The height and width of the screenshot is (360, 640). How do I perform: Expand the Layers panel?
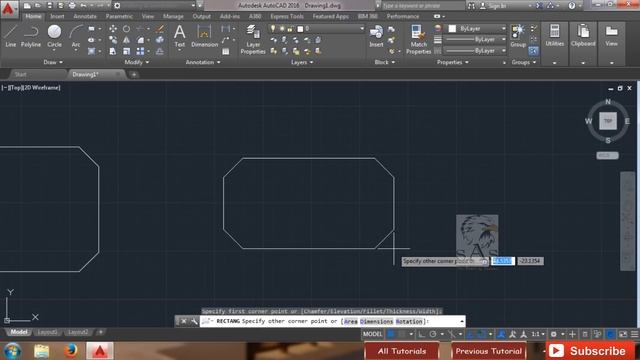click(x=302, y=62)
